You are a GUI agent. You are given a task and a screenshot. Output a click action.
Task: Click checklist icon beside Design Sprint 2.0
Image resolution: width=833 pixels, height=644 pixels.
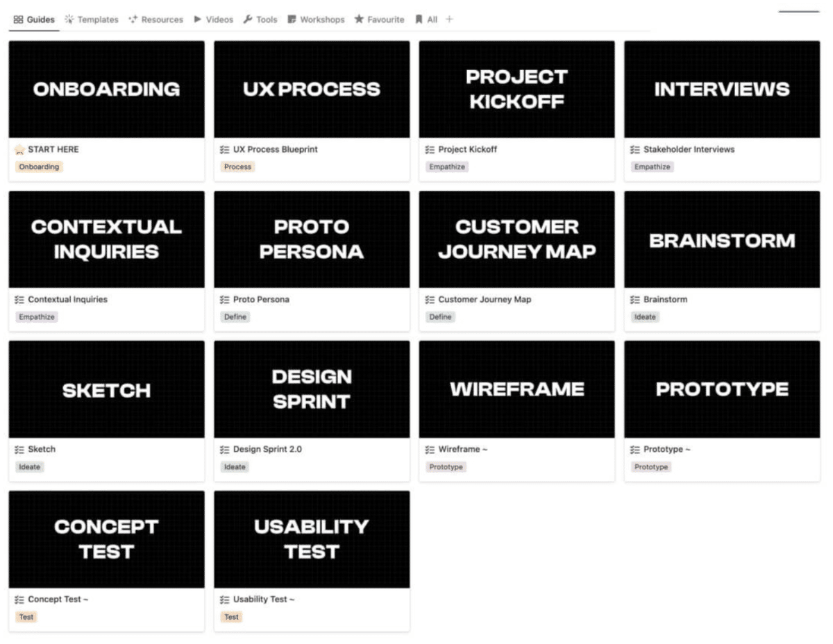point(224,449)
